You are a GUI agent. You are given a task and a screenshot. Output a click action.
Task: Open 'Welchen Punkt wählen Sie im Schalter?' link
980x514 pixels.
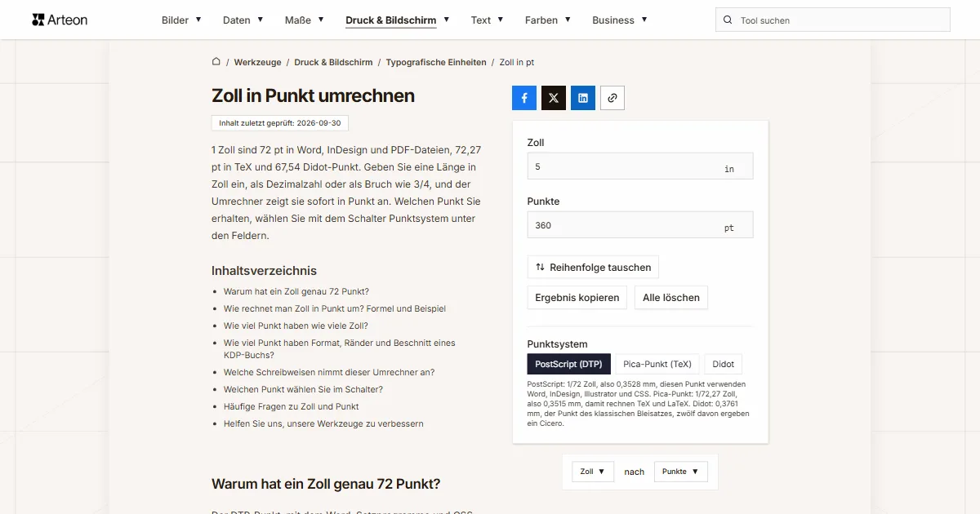[x=303, y=389]
